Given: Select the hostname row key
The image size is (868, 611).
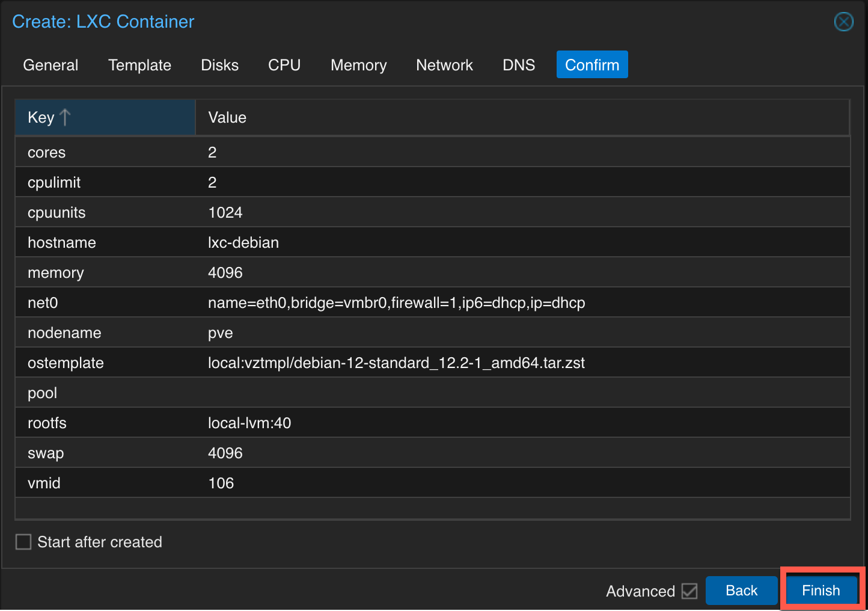Looking at the screenshot, I should point(62,243).
